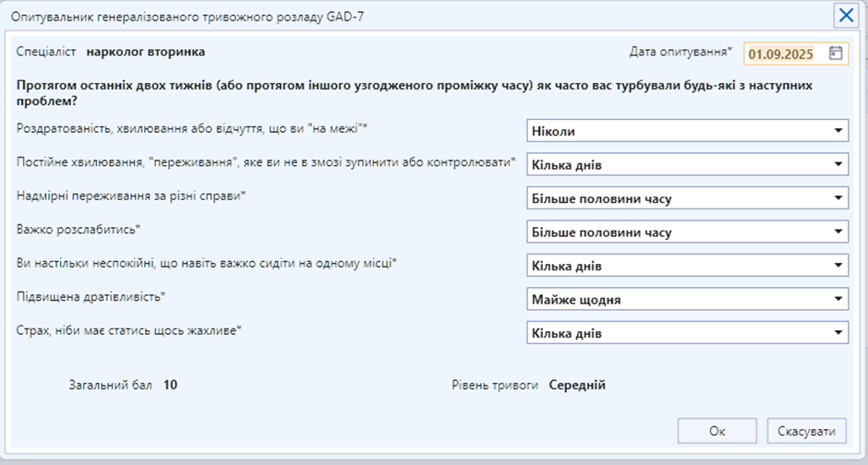Expand the 'Надмірні переживання за різні справи' dropdown

point(687,198)
